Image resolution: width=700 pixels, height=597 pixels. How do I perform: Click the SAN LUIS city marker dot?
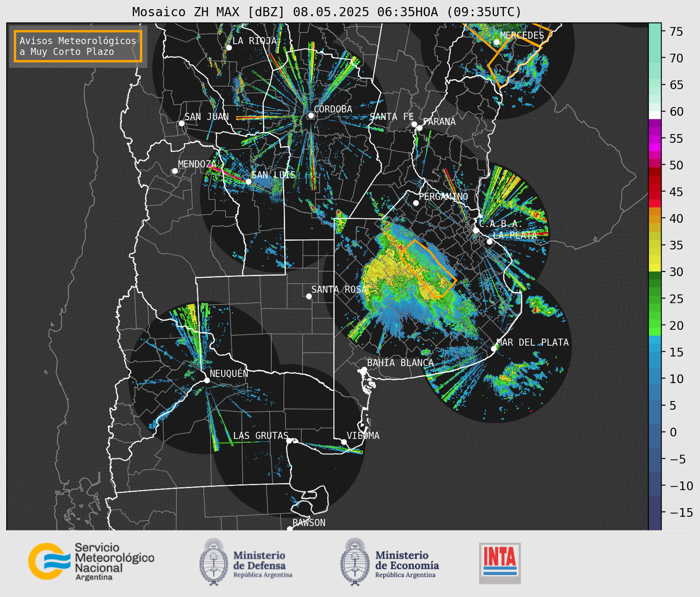pos(248,181)
